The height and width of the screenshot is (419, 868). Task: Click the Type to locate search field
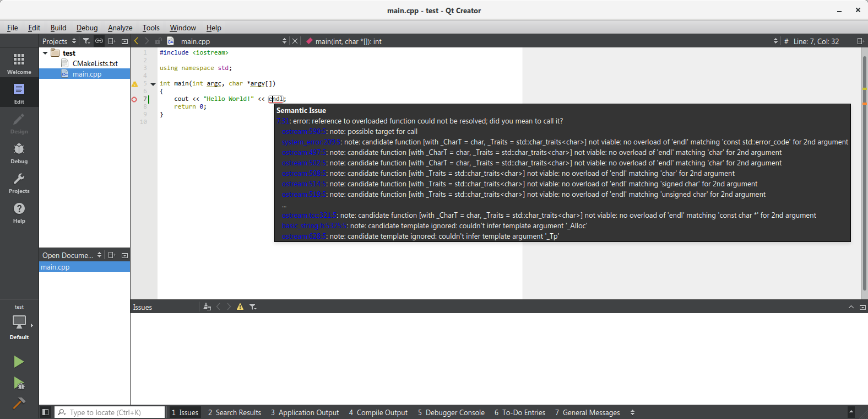click(110, 412)
